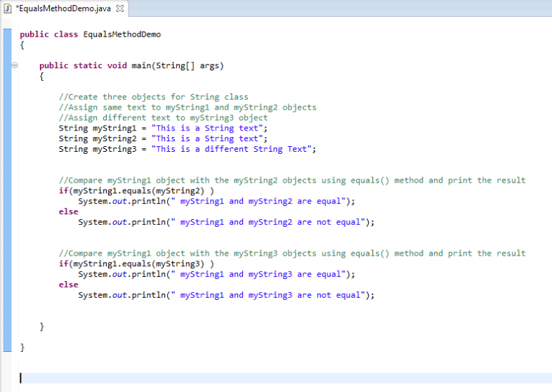This screenshot has width=552, height=392.
Task: Click string literal "This is a different String Text"
Action: [231, 150]
